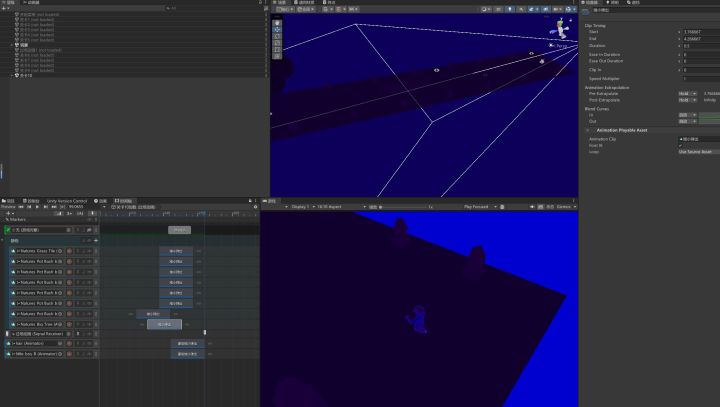This screenshot has width=720, height=407.
Task: Toggle Game view Stats button
Action: click(x=550, y=207)
